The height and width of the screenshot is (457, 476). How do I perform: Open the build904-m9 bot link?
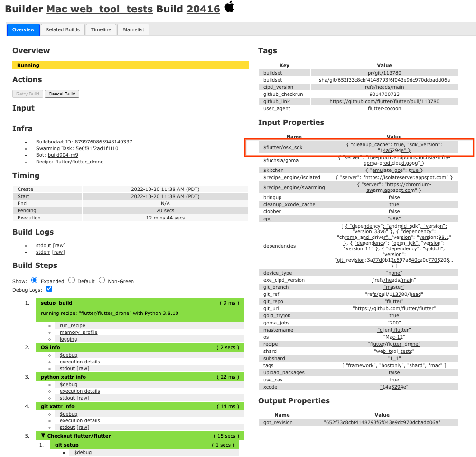tap(63, 154)
